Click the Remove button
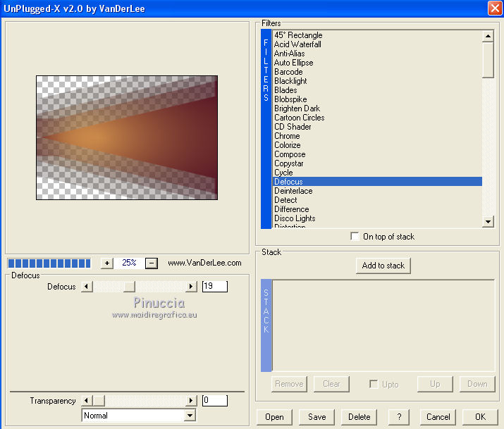This screenshot has height=429, width=504. coord(289,384)
